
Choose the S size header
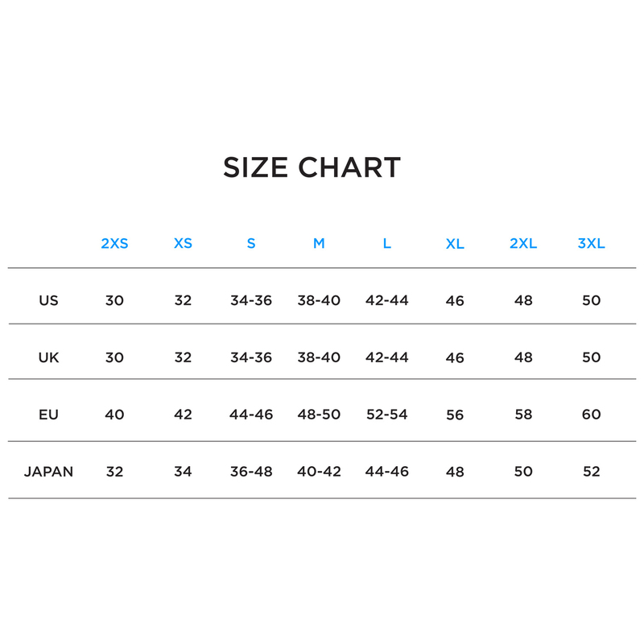pos(251,243)
